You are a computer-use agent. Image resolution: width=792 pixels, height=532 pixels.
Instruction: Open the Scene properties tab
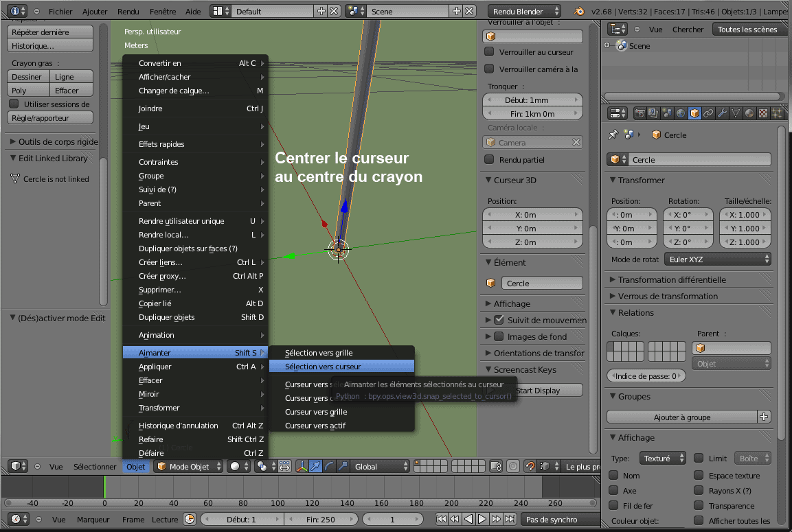(x=667, y=113)
